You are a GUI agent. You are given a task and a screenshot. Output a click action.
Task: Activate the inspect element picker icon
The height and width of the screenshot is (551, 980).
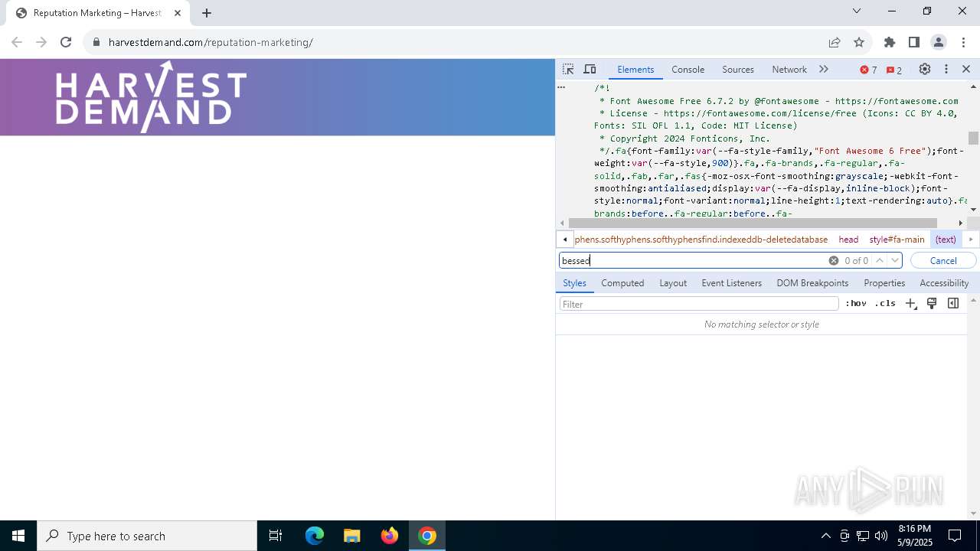(x=568, y=69)
